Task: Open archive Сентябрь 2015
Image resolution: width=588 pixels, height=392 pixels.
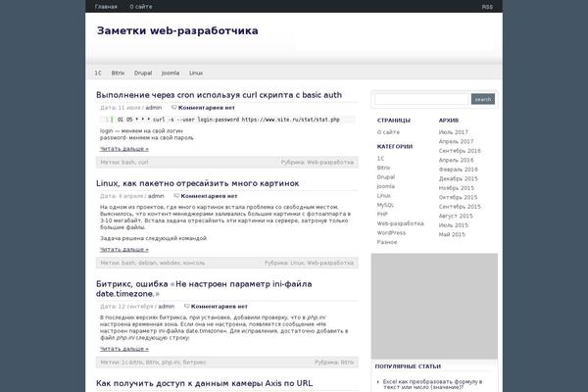Action: pos(460,207)
